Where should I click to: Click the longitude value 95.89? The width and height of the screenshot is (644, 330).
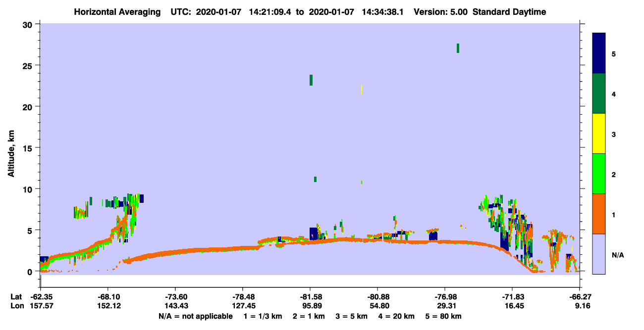tap(310, 306)
